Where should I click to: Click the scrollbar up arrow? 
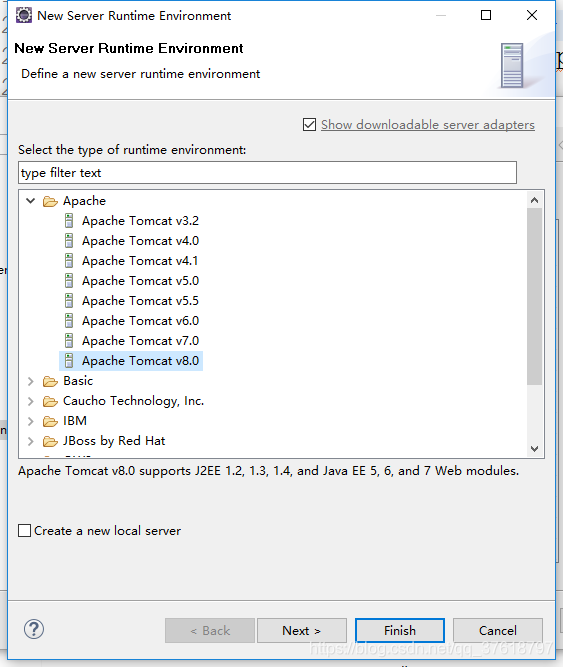(535, 200)
